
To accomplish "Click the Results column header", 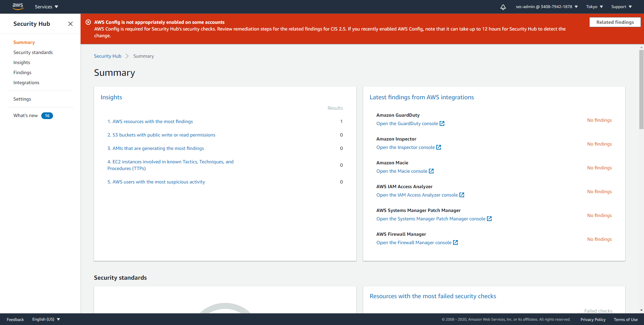I will (335, 108).
